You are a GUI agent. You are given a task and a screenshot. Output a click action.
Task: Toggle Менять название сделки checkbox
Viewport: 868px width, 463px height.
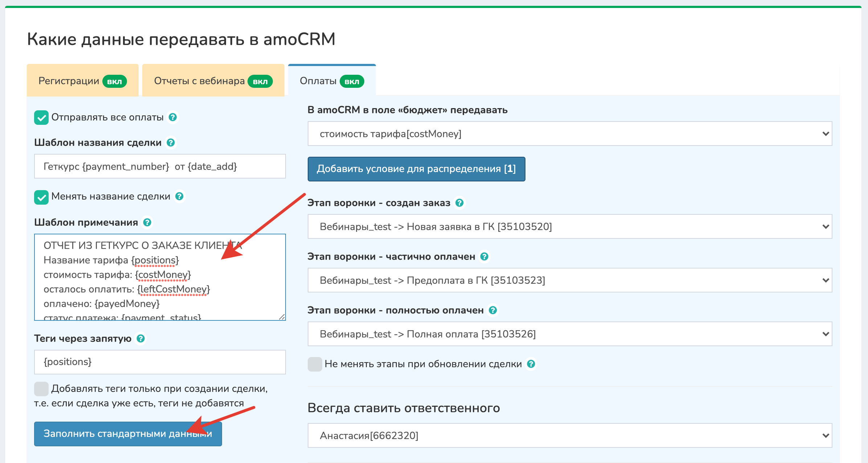point(41,197)
